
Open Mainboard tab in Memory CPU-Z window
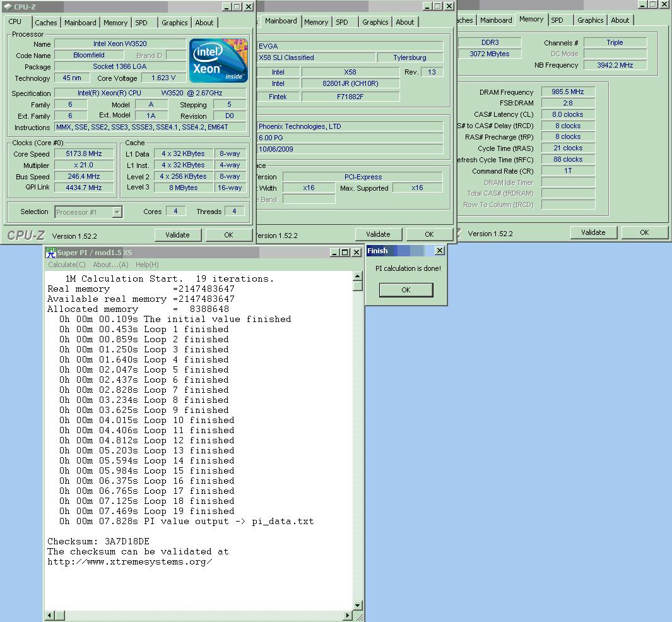point(496,20)
